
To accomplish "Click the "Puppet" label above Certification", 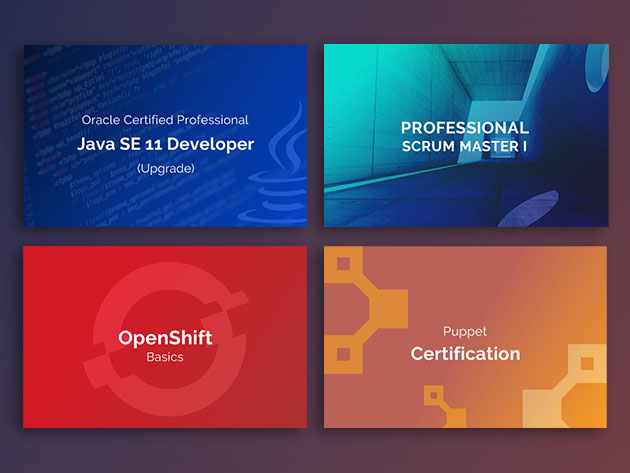I will [x=465, y=332].
